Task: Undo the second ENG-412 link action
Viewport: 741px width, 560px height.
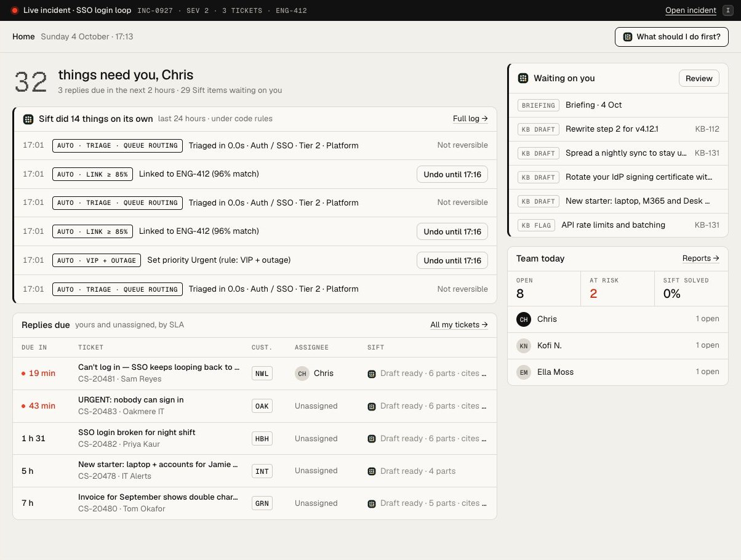Action: [452, 231]
